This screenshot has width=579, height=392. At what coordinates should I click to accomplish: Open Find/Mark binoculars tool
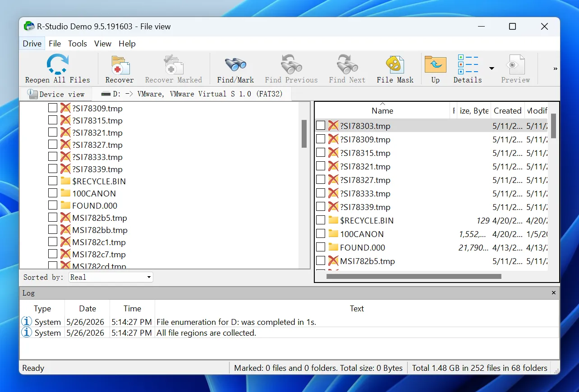tap(235, 65)
